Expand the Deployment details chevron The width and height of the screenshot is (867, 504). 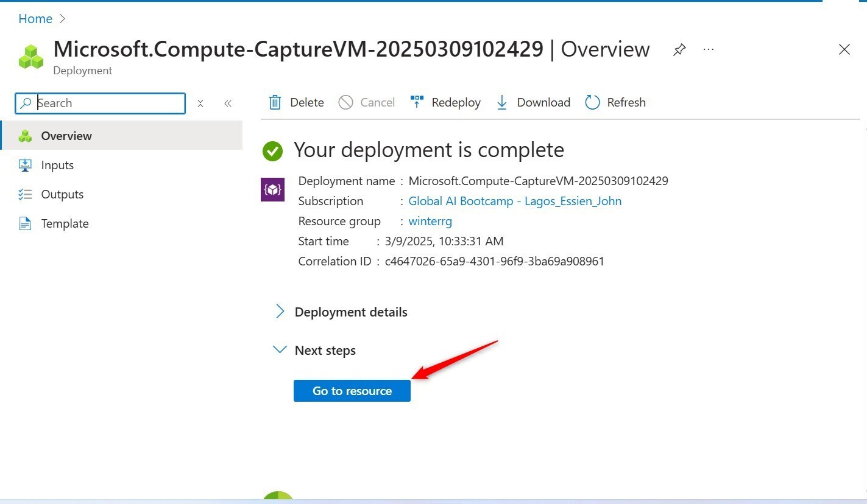click(x=280, y=312)
